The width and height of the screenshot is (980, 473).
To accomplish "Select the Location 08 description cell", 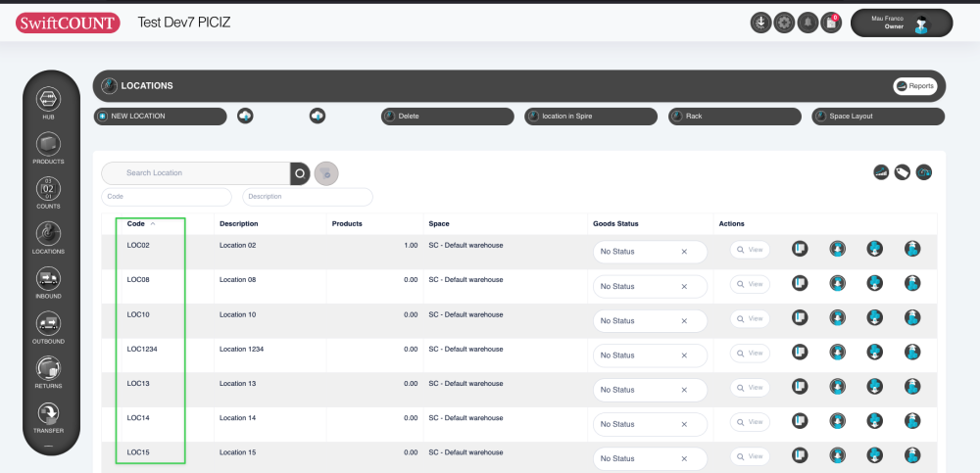I will coord(237,280).
